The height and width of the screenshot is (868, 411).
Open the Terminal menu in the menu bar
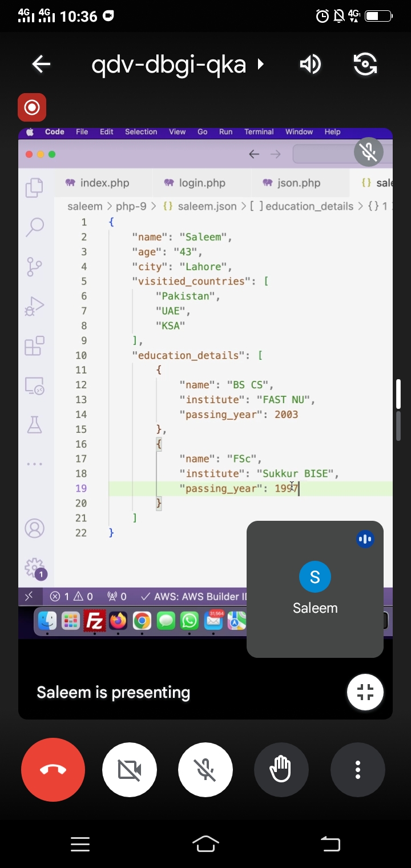tap(259, 132)
